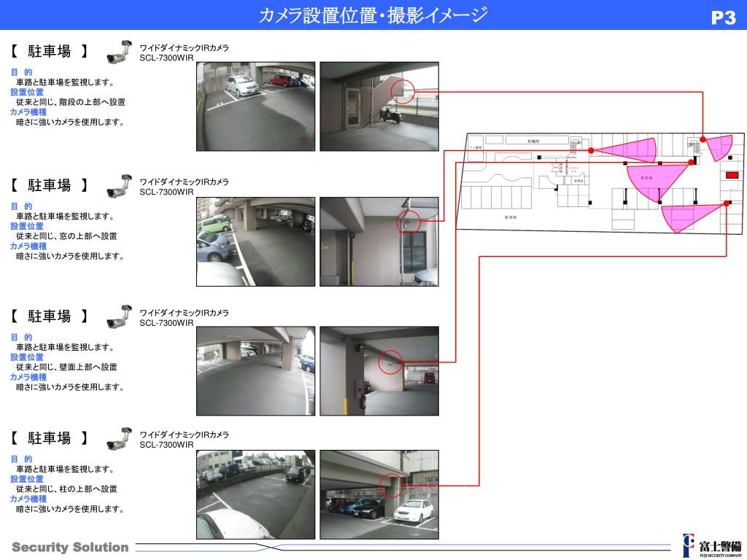Image resolution: width=747 pixels, height=560 pixels.
Task: Open the camera-view photo of the outdoor lot
Action: click(256, 495)
